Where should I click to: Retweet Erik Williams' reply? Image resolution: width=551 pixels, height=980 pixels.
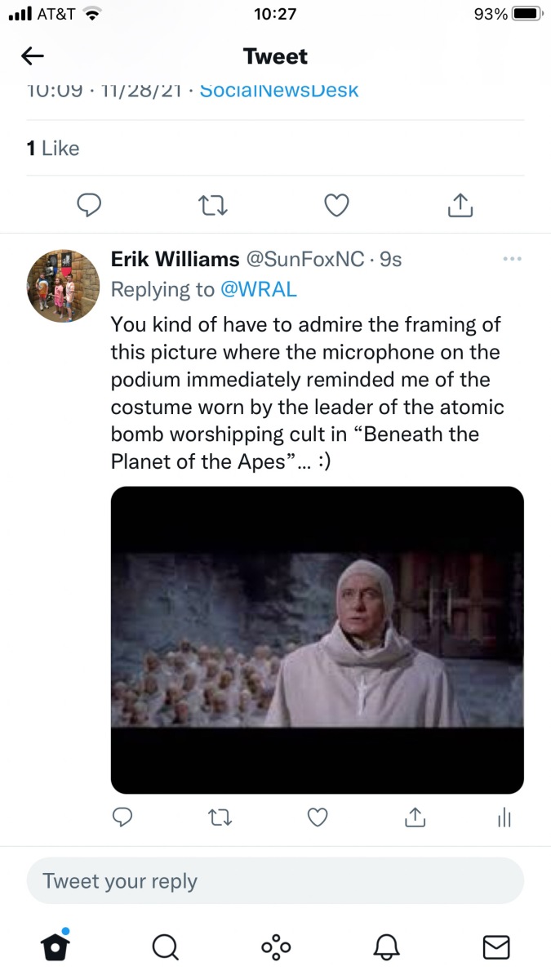[219, 817]
